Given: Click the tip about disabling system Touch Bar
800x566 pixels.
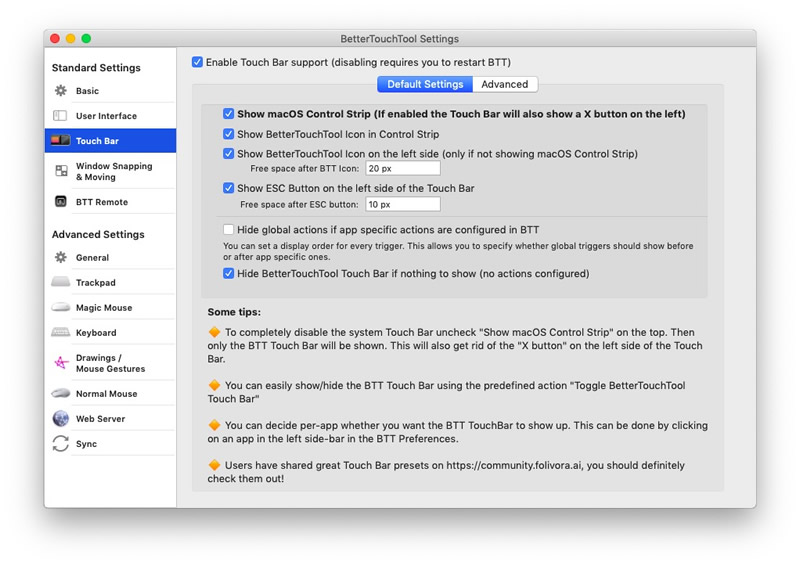Looking at the screenshot, I should pyautogui.click(x=455, y=346).
